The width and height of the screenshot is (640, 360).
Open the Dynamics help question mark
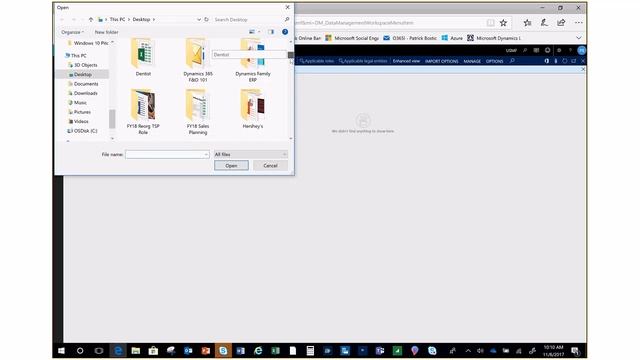click(570, 51)
